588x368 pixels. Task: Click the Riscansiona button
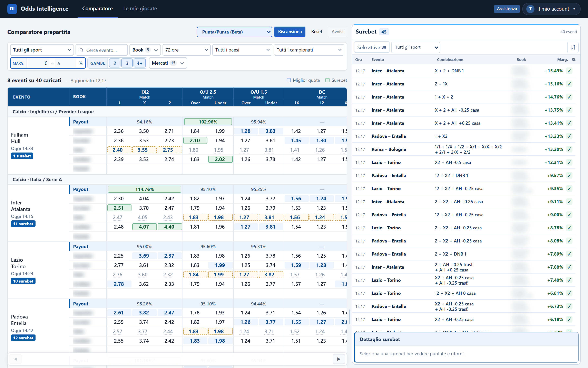290,32
